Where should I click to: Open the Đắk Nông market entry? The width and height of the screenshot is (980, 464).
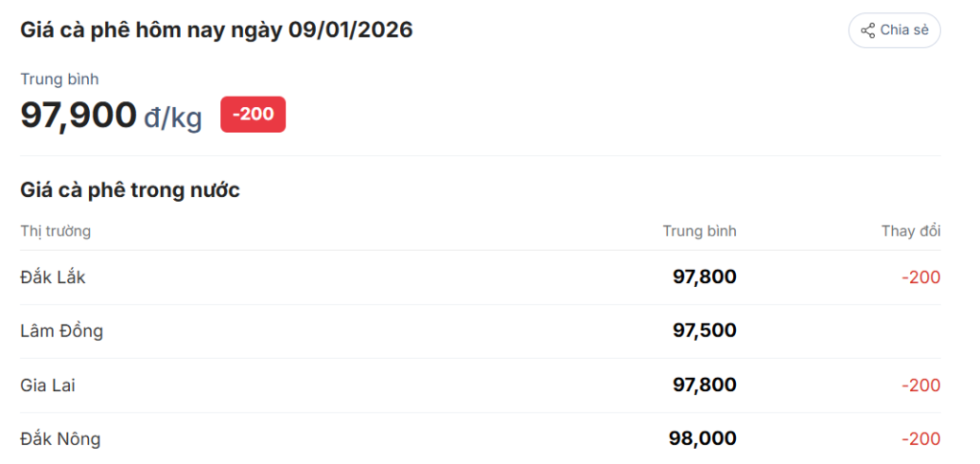point(60,439)
